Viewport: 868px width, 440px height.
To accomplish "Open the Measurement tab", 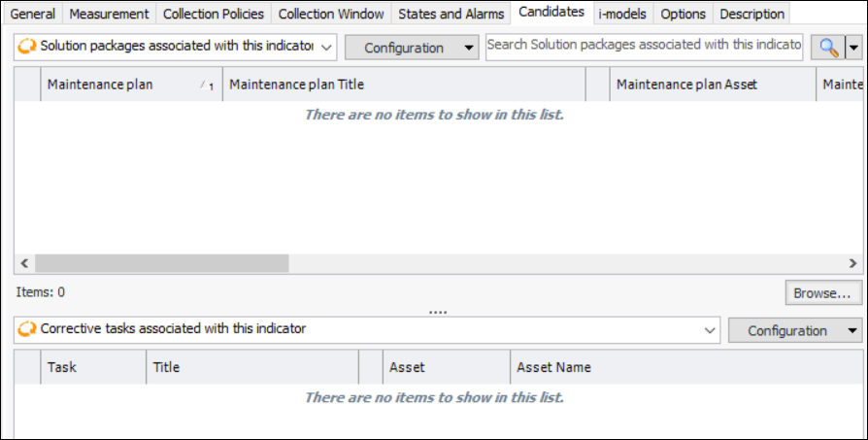I will coord(109,14).
